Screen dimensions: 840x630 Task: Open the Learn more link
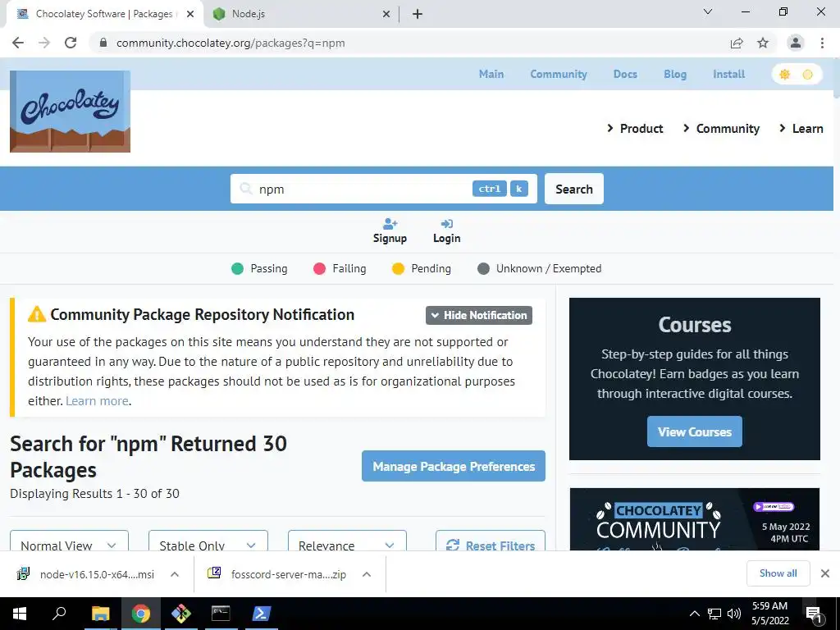97,400
